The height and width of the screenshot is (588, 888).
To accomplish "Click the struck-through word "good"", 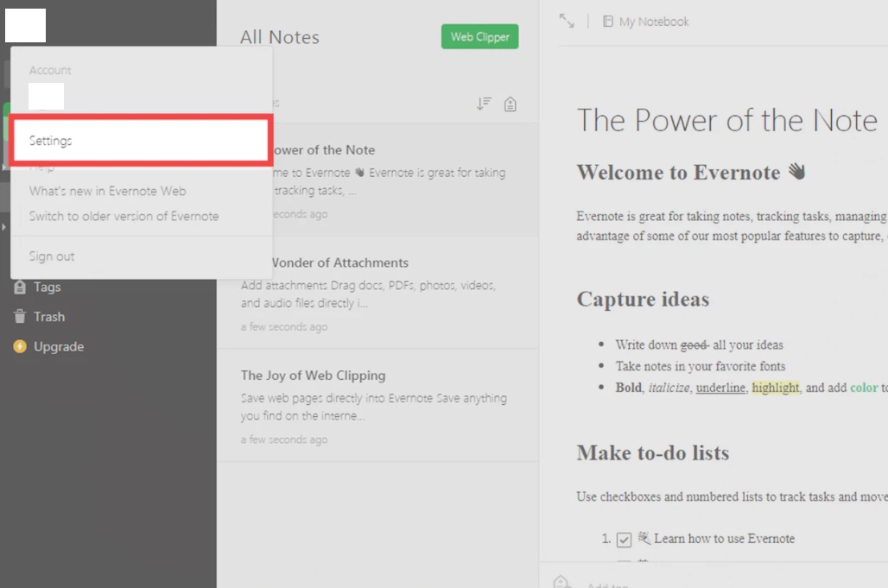I will [x=694, y=345].
